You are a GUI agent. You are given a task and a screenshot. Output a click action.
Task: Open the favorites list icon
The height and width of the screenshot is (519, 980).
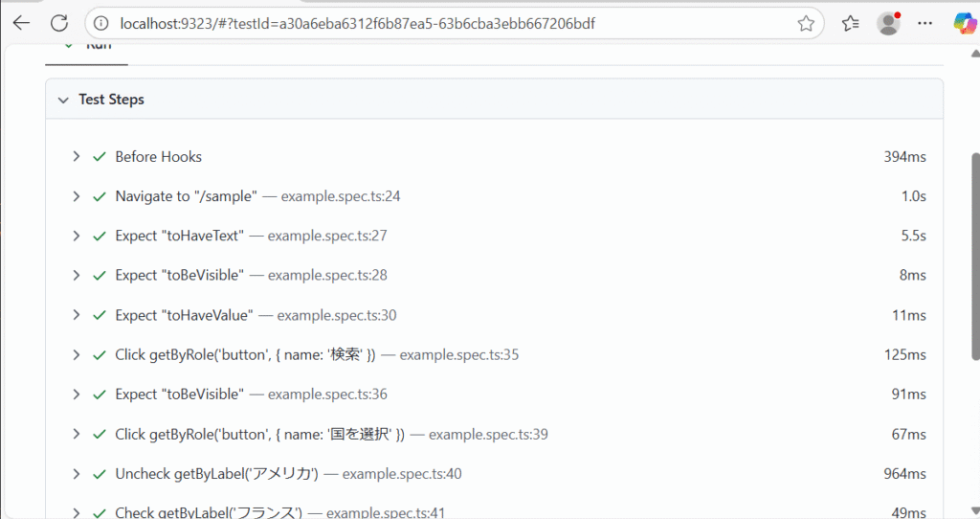[x=850, y=23]
